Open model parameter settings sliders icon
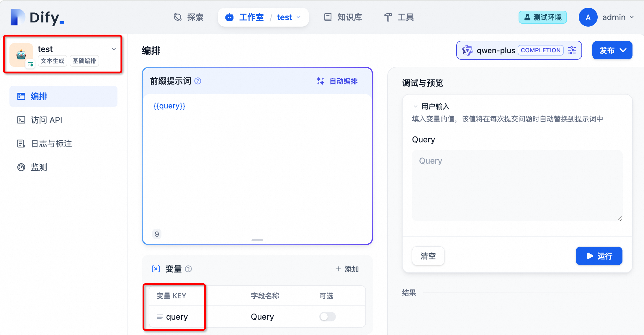The image size is (644, 335). point(572,50)
